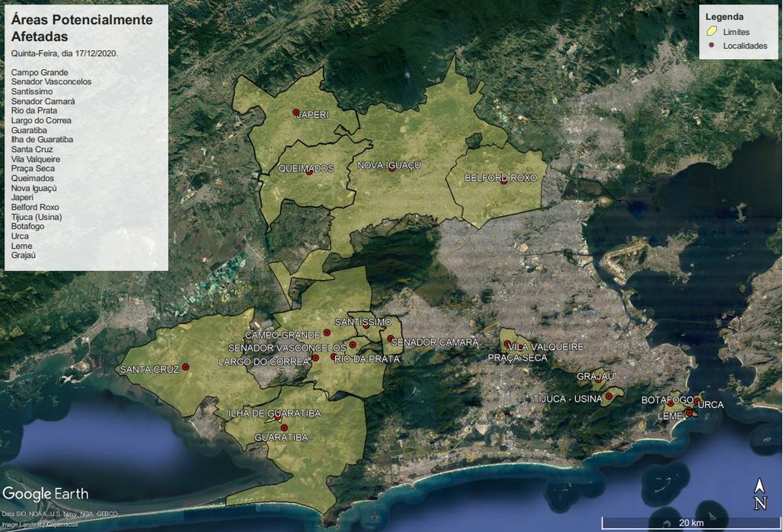The width and height of the screenshot is (783, 532).
Task: Select the Localidades dot symbol in the legend
Action: coord(712,46)
